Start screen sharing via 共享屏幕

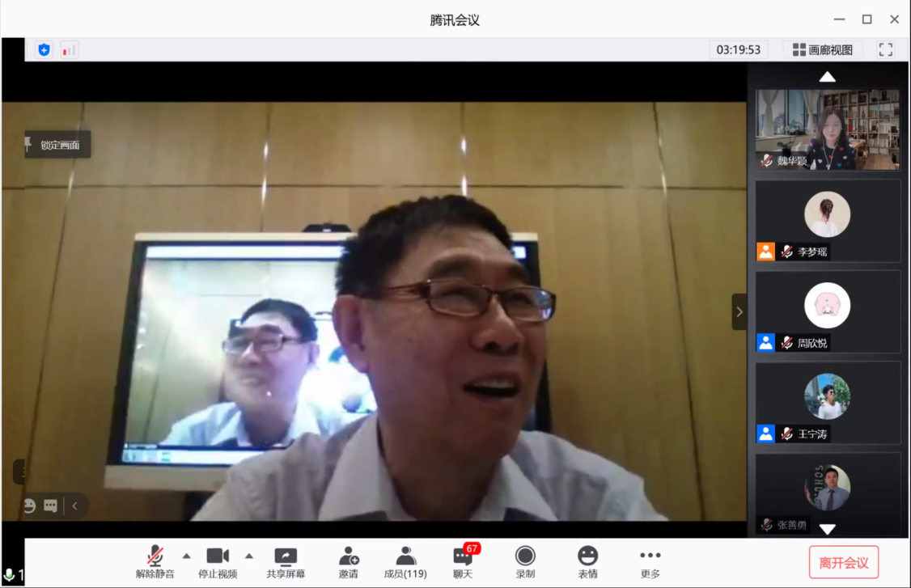286,562
